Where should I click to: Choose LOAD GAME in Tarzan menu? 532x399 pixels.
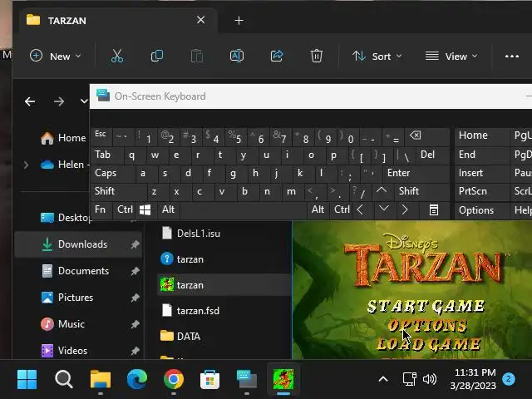click(428, 344)
